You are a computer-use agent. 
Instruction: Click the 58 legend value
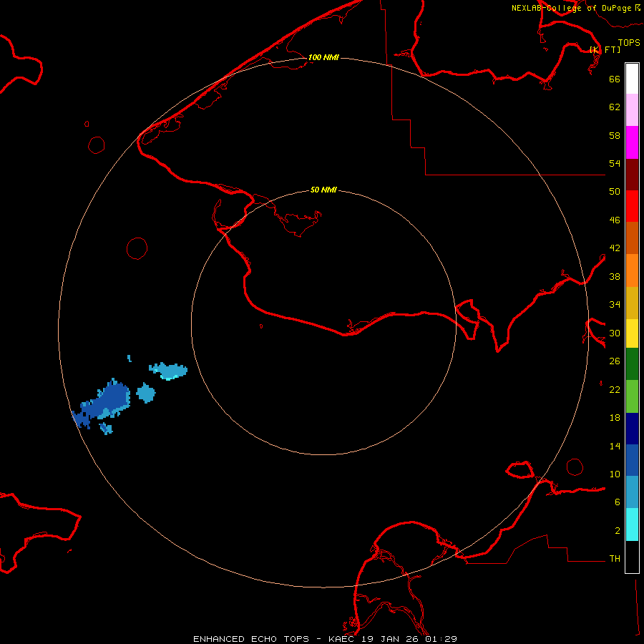(615, 135)
